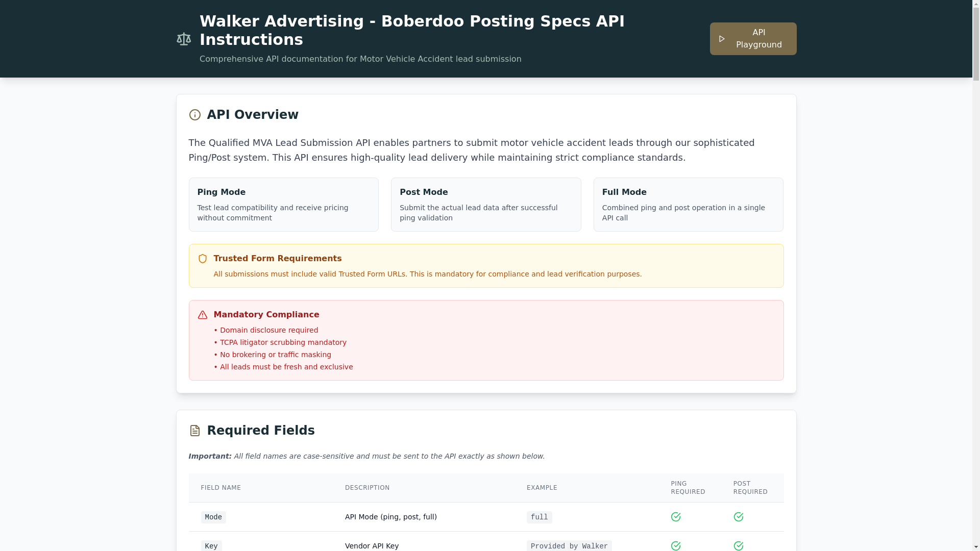Click the shield icon for Trusted Form Requirements
Viewport: 980px width, 551px height.
[x=203, y=259]
